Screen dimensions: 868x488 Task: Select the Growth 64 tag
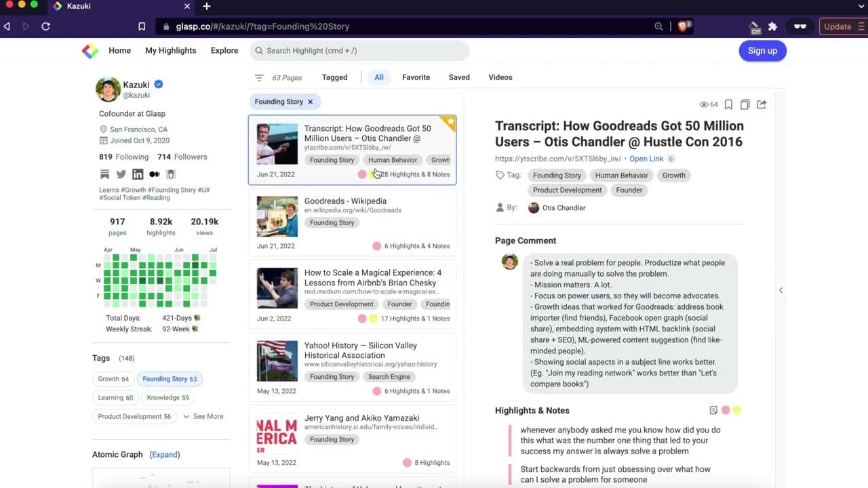113,379
